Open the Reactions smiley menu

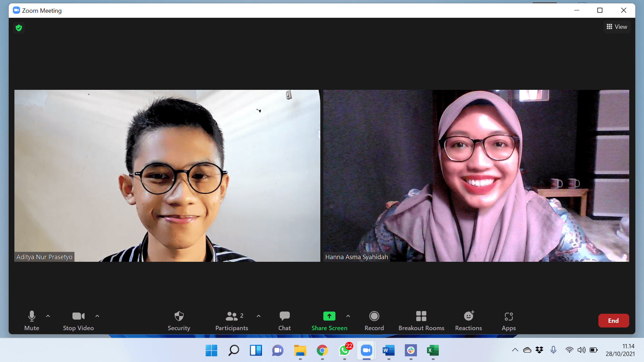tap(468, 320)
